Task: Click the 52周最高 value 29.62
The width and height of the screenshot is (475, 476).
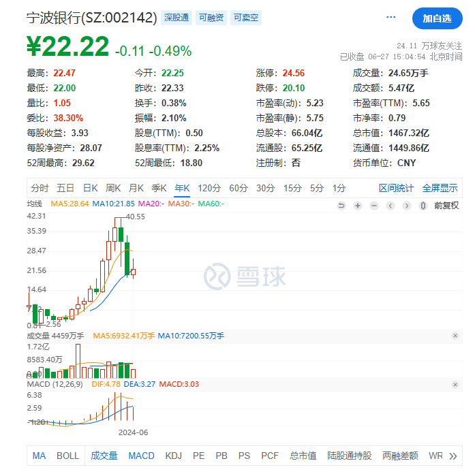Action: pos(83,163)
